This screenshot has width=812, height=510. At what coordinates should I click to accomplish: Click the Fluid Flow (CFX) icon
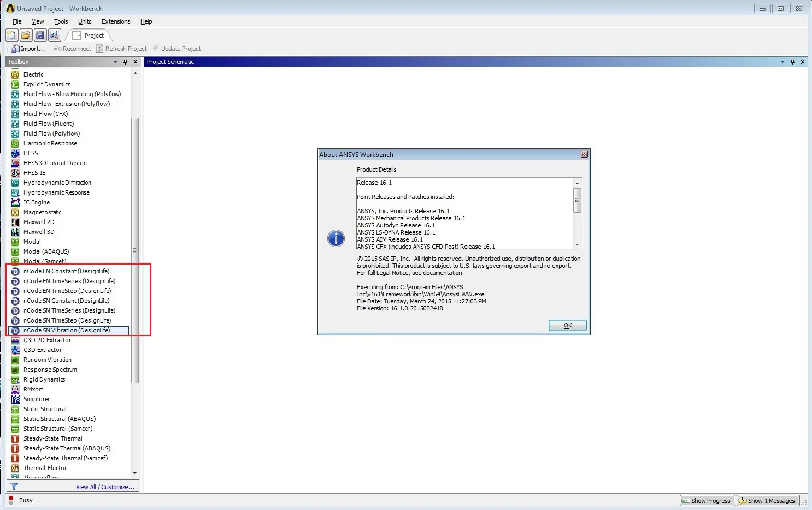(x=15, y=114)
